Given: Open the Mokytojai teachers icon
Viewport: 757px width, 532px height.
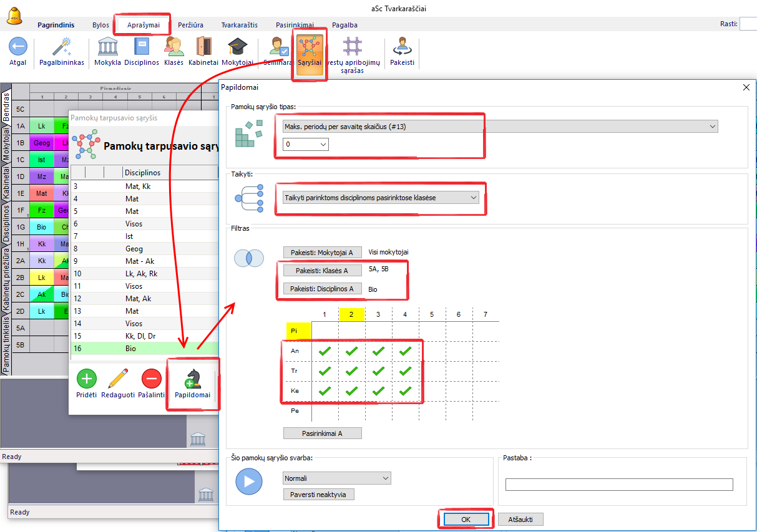Looking at the screenshot, I should pos(237,47).
